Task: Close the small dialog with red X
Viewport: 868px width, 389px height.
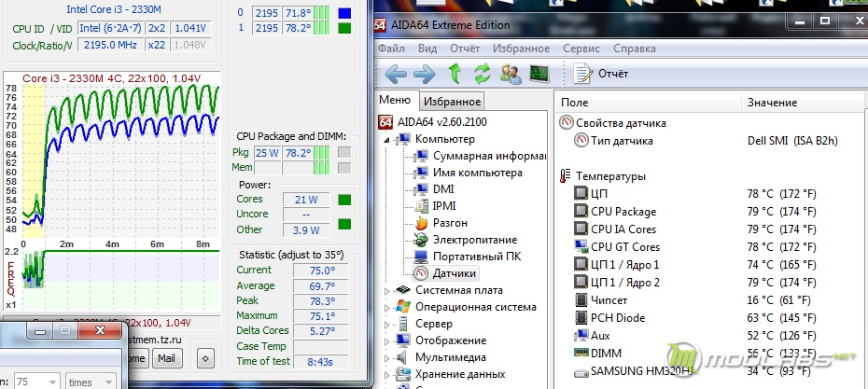Action: [100, 330]
